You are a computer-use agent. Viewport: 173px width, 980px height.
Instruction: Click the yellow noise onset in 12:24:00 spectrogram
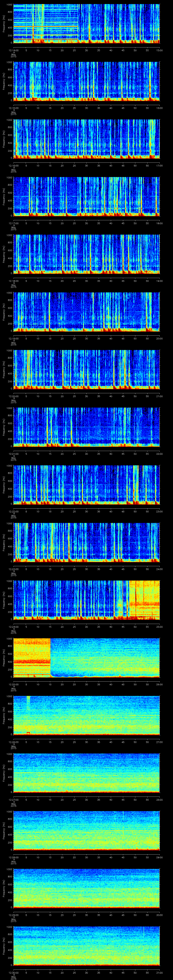144,599
